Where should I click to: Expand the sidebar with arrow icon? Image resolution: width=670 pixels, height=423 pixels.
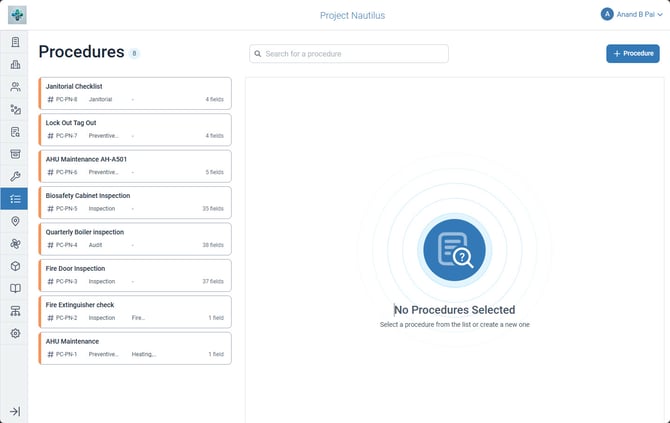15,411
